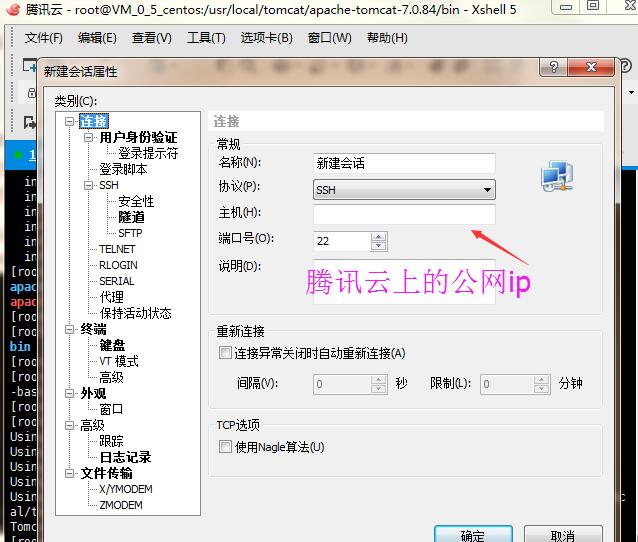Select 日志记录 in the tree
The width and height of the screenshot is (638, 542).
click(125, 457)
